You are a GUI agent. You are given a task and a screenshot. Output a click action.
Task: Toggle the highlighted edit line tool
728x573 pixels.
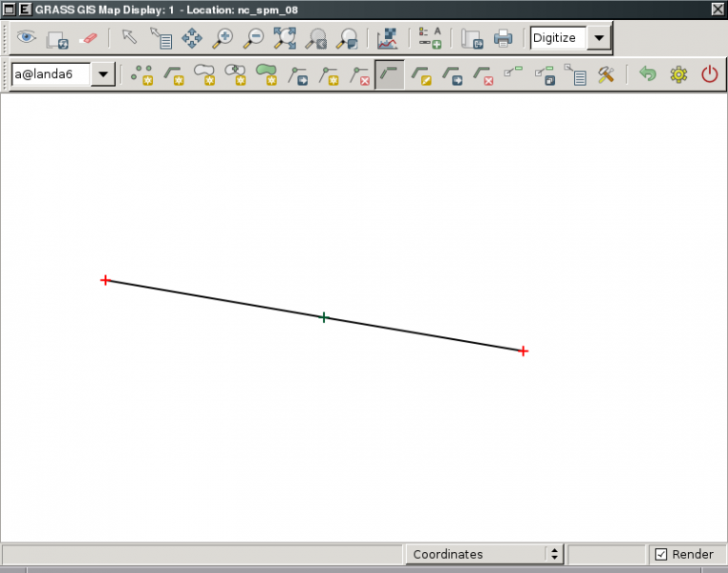389,74
